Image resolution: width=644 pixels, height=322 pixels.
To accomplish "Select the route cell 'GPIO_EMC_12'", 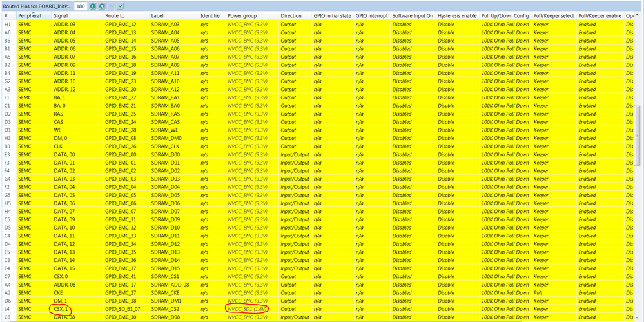I will 121,25.
